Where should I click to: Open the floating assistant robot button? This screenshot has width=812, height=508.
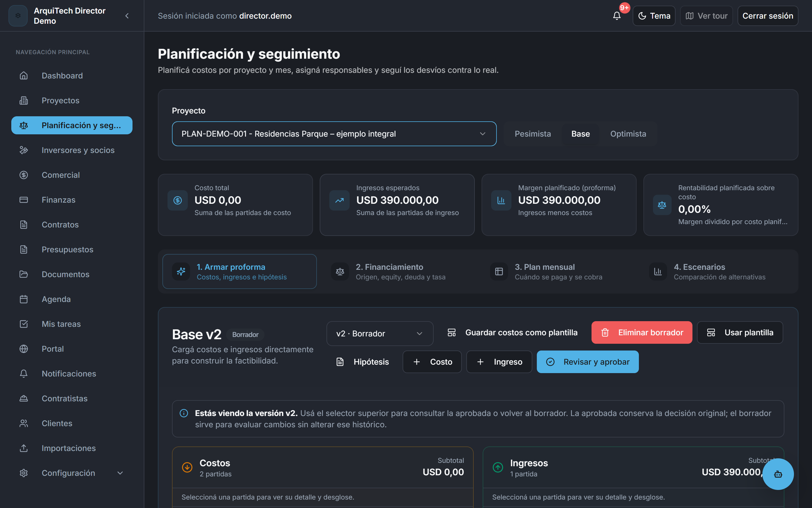click(x=778, y=474)
